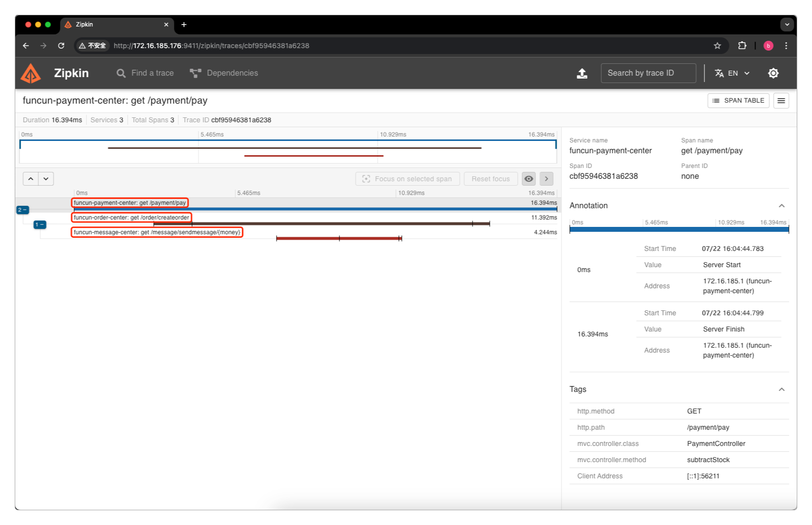Screen dimensions: 812x525
Task: Click the /payment/pay http.path value
Action: 708,427
